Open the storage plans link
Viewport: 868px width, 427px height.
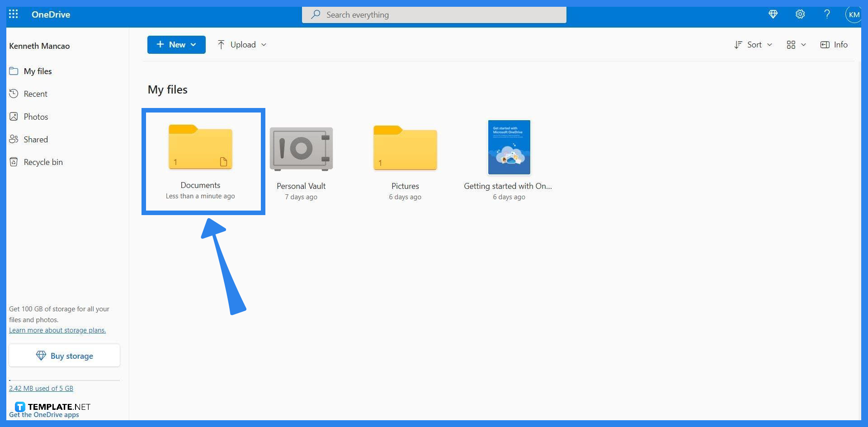click(57, 330)
